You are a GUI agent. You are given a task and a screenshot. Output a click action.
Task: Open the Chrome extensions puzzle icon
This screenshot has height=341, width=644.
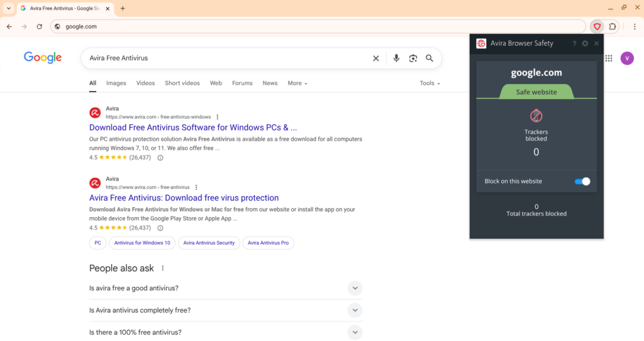coord(613,26)
